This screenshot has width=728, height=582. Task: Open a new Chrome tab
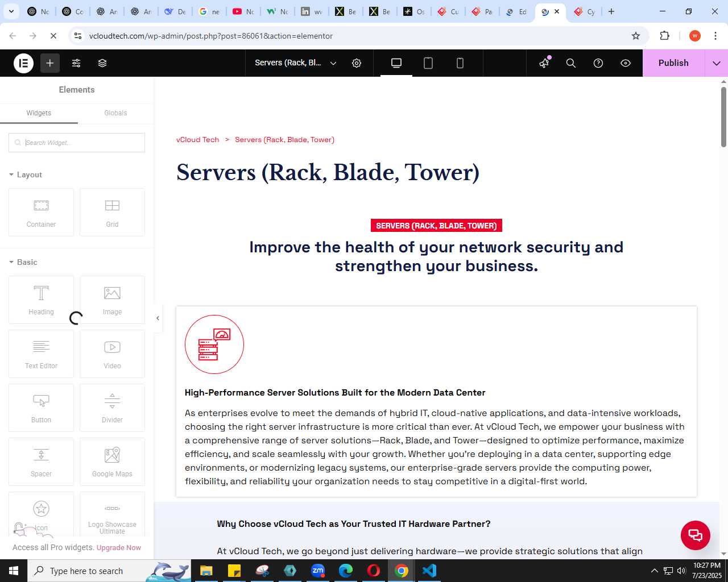[x=611, y=11]
